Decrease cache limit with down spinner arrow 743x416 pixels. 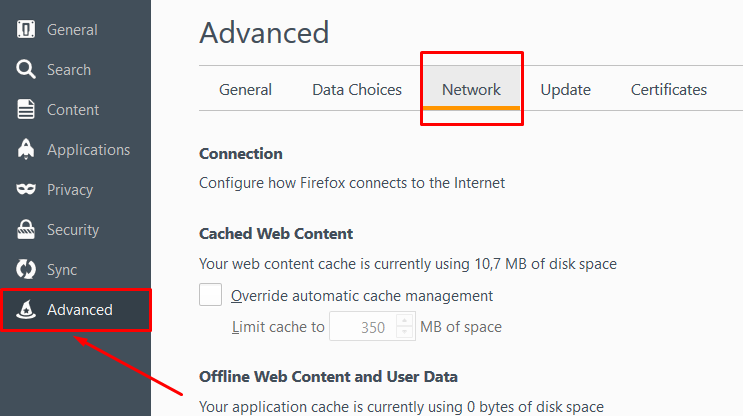pyautogui.click(x=405, y=332)
